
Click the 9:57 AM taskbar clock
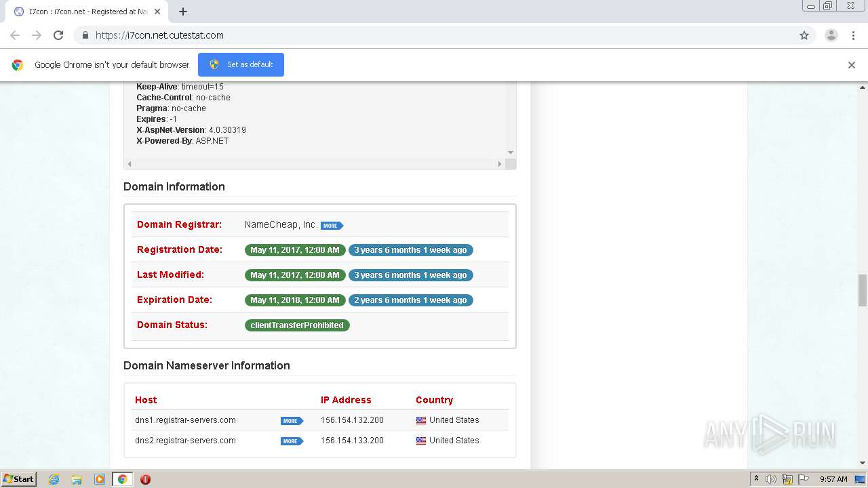(833, 479)
